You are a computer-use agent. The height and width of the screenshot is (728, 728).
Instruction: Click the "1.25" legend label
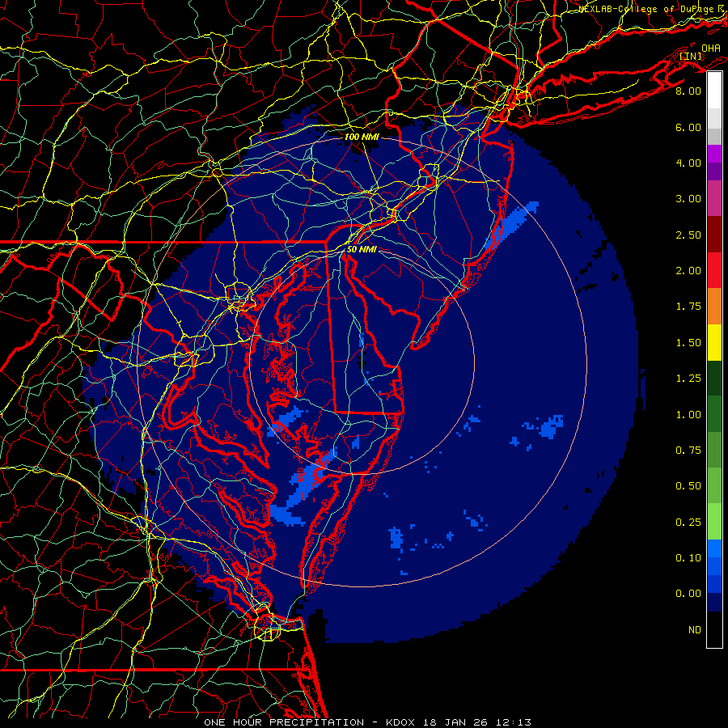688,379
